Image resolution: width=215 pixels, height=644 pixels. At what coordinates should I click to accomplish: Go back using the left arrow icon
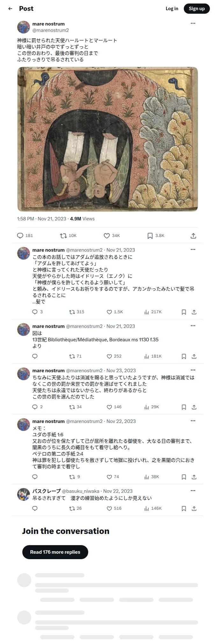coord(10,9)
